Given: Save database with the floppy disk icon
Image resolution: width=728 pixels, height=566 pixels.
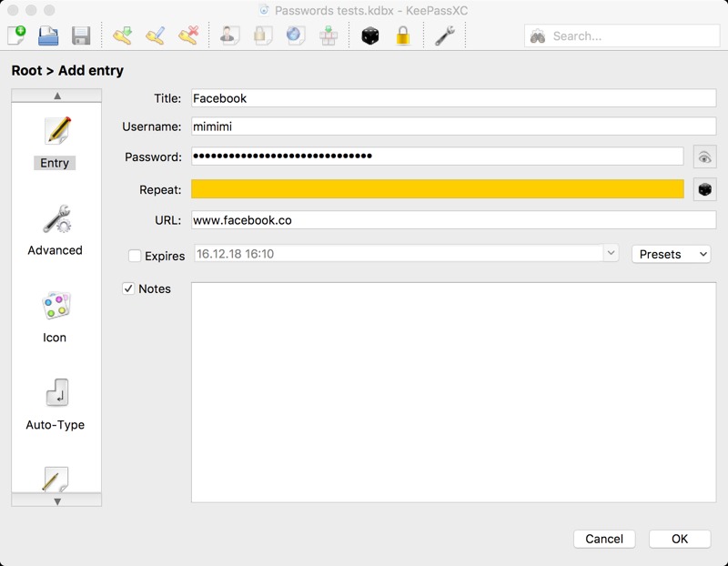Looking at the screenshot, I should [x=81, y=35].
